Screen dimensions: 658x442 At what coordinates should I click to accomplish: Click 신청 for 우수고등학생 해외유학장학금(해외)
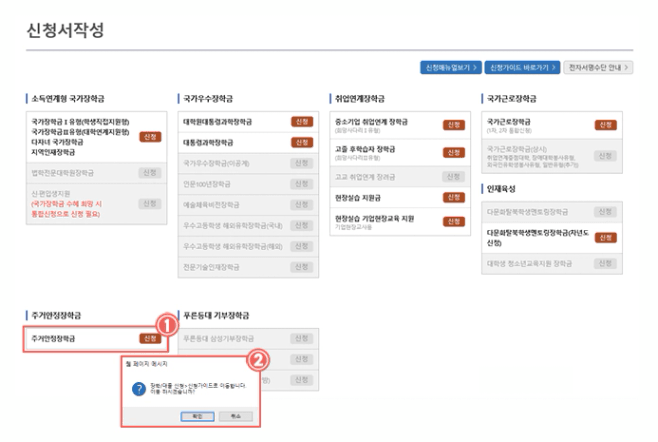[x=302, y=246]
